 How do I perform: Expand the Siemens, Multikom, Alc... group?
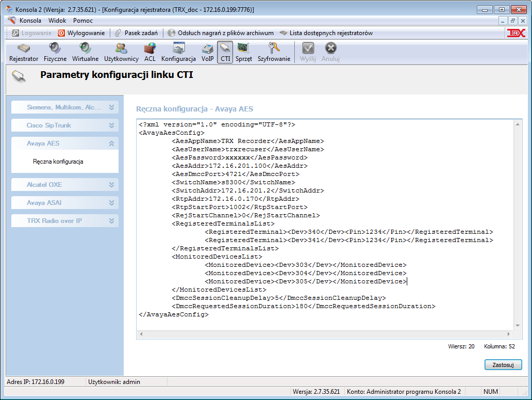pyautogui.click(x=65, y=107)
